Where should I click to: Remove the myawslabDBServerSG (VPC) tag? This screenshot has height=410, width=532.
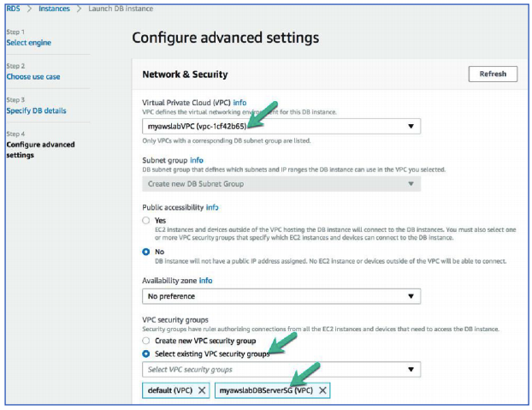[322, 389]
